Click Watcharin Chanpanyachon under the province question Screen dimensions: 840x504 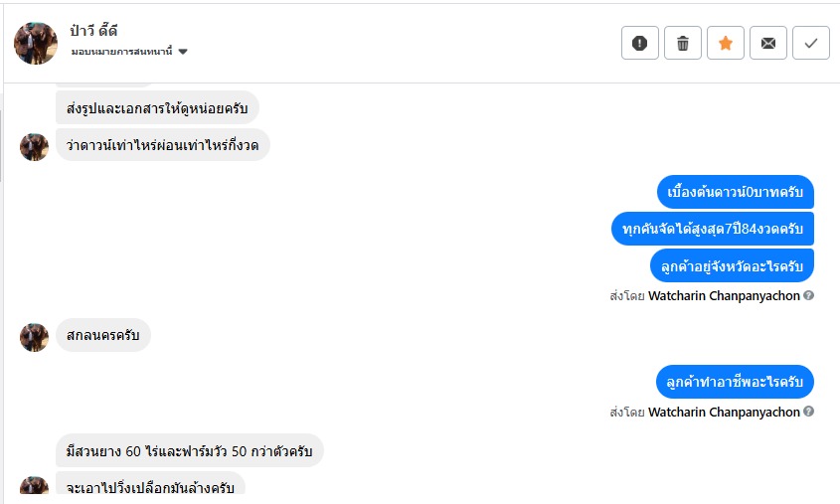[724, 296]
